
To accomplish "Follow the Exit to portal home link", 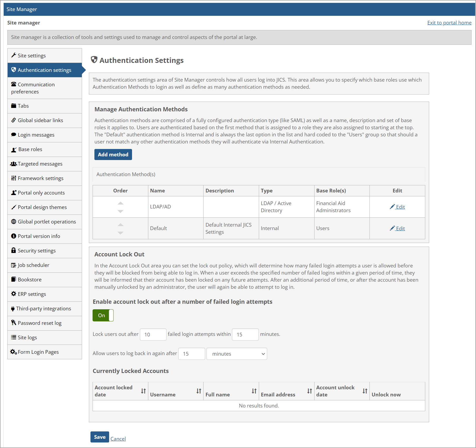I will pyautogui.click(x=449, y=23).
